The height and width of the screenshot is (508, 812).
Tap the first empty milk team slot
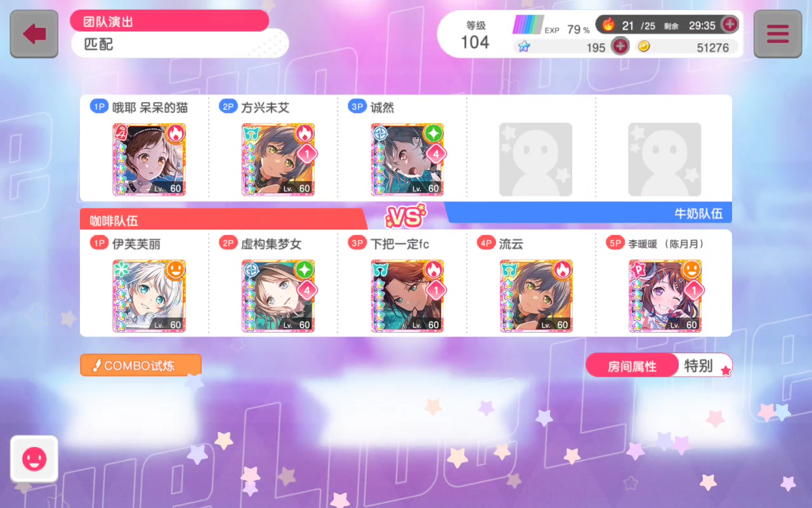tap(535, 159)
